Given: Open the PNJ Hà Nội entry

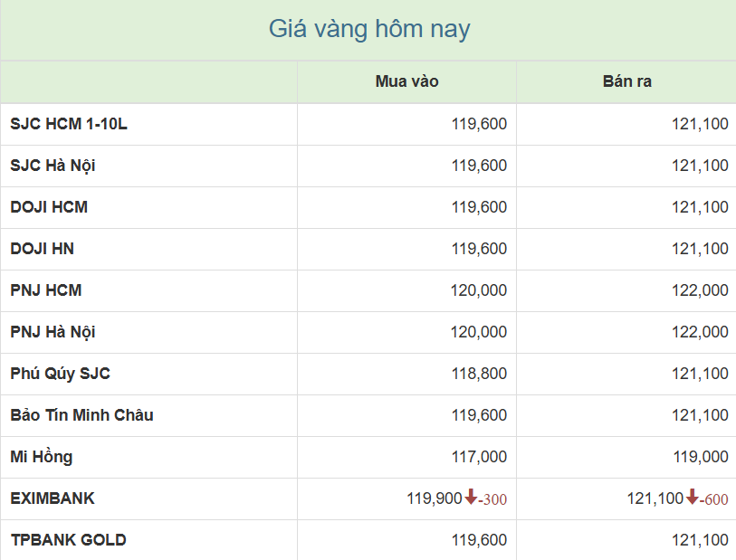Looking at the screenshot, I should click(x=53, y=332).
